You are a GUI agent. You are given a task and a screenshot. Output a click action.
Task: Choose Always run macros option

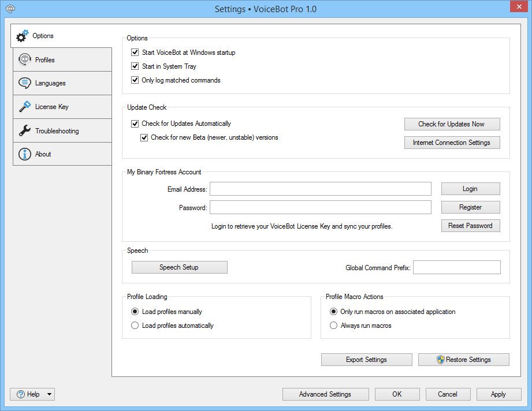[333, 326]
